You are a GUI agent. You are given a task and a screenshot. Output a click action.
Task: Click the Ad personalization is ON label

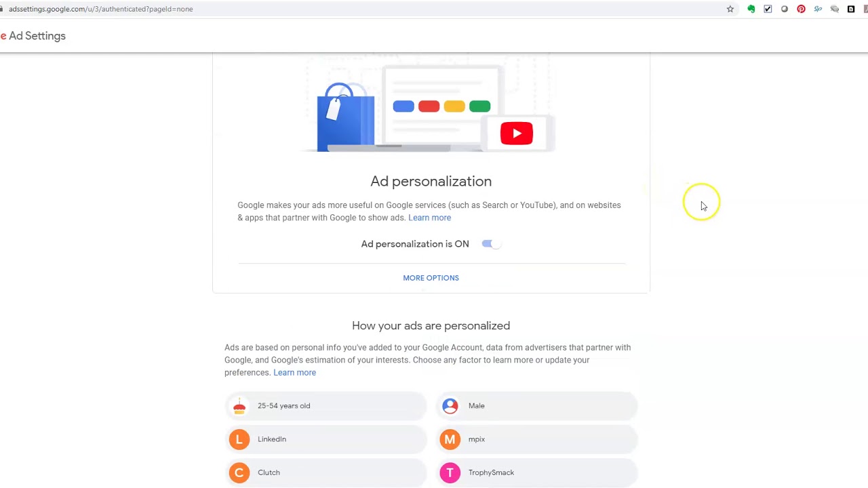tap(415, 244)
